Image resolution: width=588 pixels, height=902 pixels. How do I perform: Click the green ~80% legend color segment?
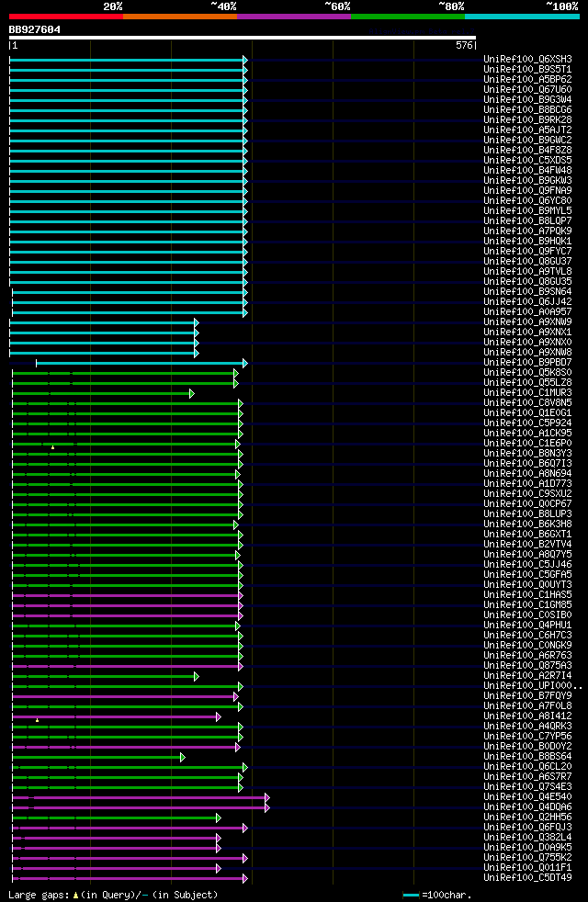click(408, 17)
